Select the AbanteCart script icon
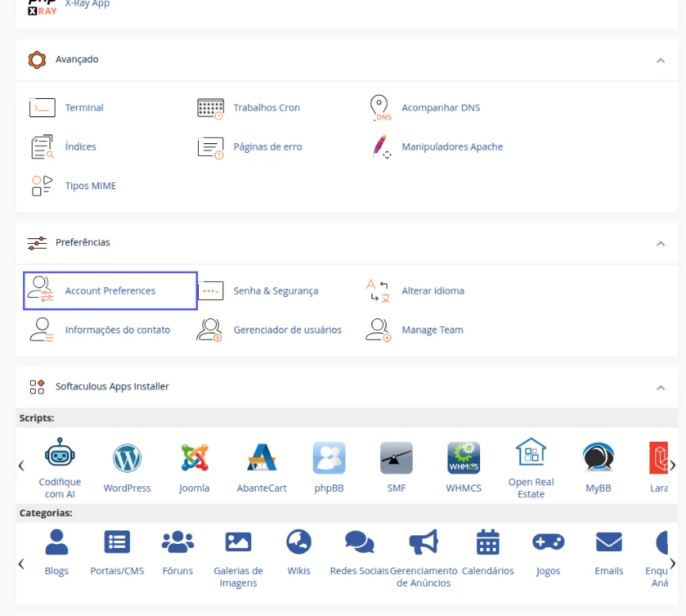This screenshot has width=686, height=616. click(x=261, y=458)
